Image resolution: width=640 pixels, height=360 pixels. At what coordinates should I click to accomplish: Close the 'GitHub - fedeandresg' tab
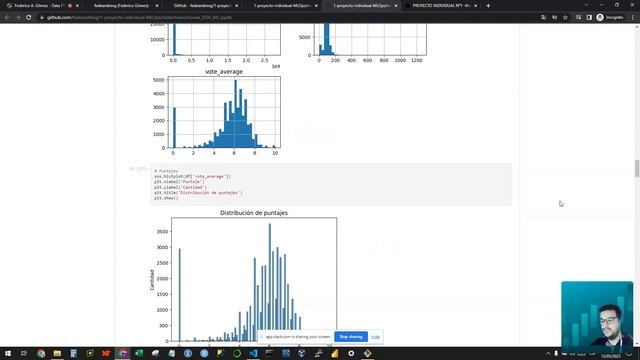(237, 6)
